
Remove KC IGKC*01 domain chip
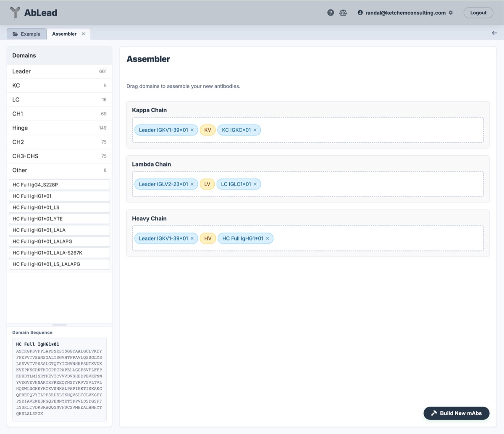coord(255,130)
